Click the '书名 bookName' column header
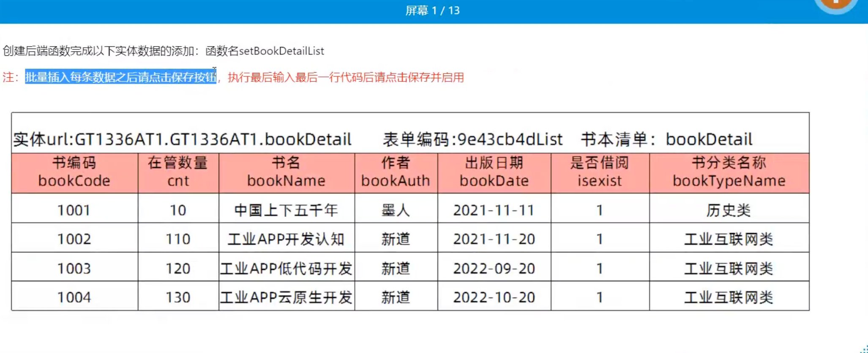The image size is (868, 353). (x=286, y=172)
